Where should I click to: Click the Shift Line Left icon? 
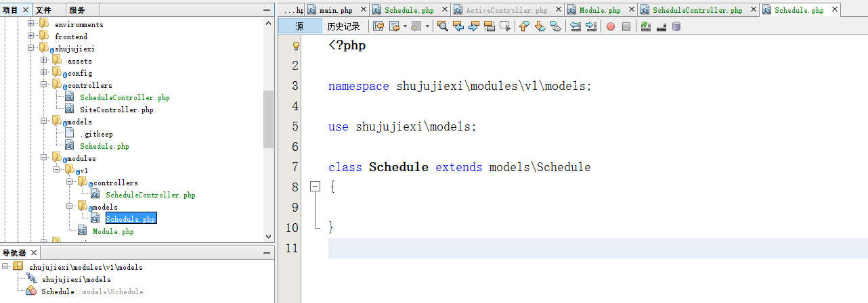tap(576, 26)
